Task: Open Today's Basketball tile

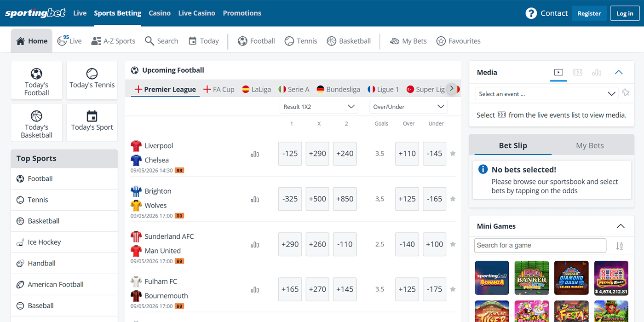Action: pyautogui.click(x=37, y=123)
